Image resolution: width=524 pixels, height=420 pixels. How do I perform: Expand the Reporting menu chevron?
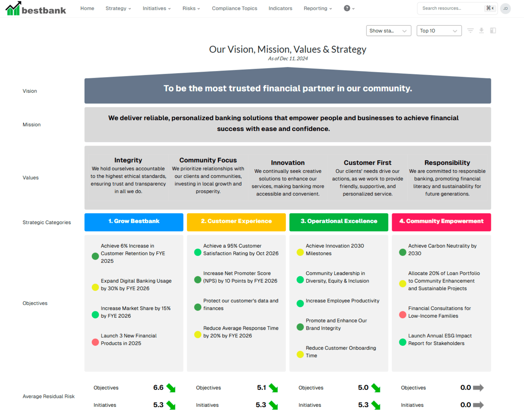tap(330, 8)
